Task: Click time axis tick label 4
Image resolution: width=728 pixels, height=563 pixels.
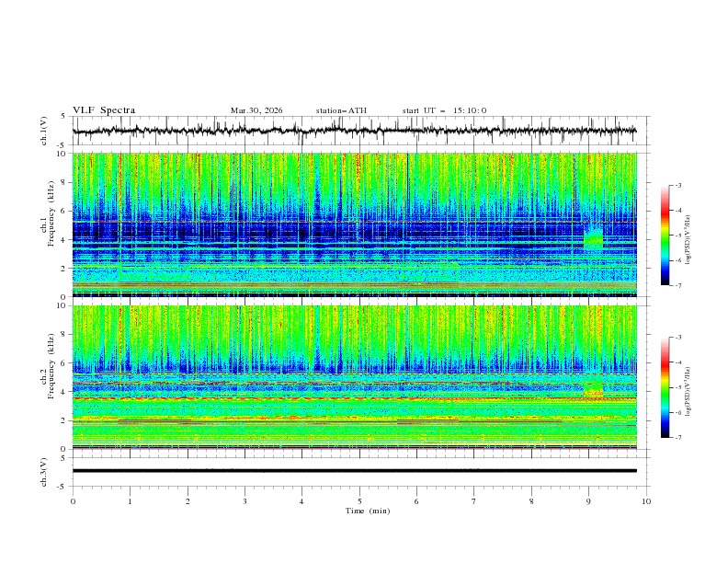Action: tap(301, 501)
